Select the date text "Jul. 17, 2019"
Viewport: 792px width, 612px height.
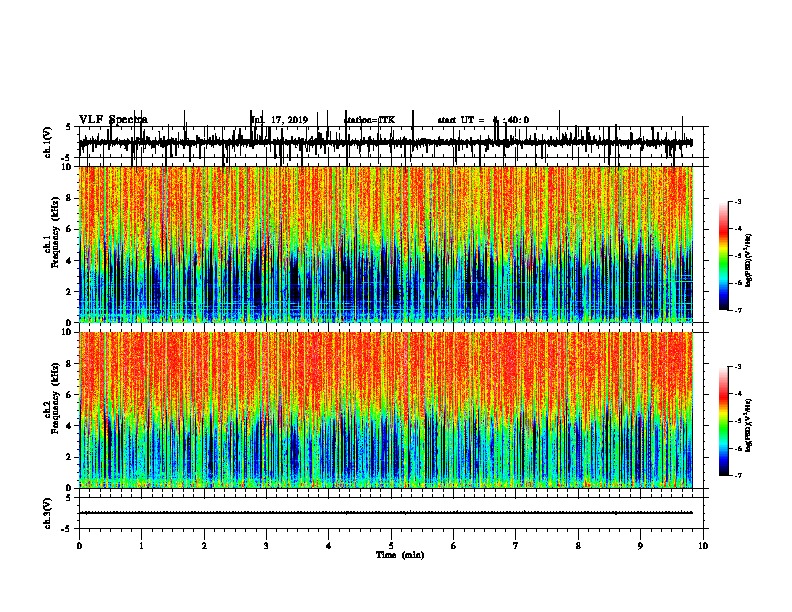coord(279,120)
